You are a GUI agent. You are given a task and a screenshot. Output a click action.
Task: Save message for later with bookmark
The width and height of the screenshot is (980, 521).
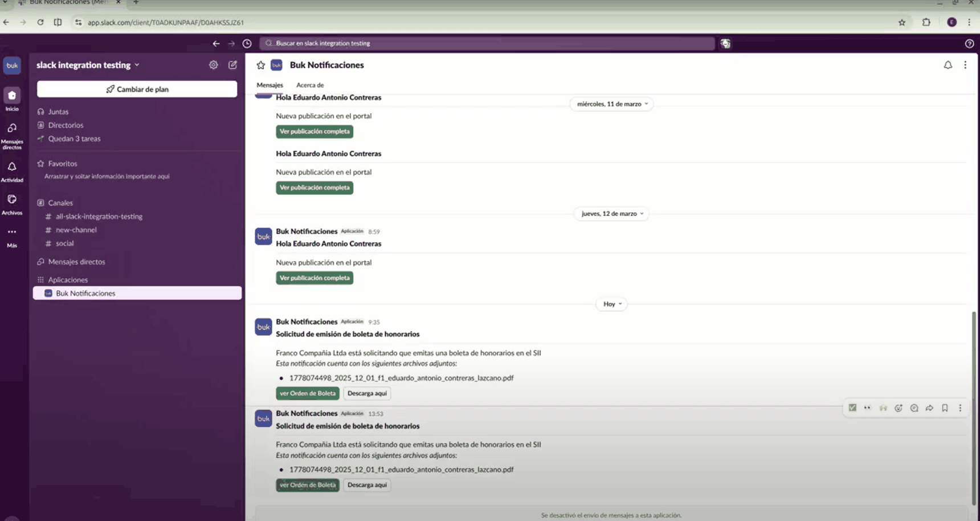(x=945, y=408)
